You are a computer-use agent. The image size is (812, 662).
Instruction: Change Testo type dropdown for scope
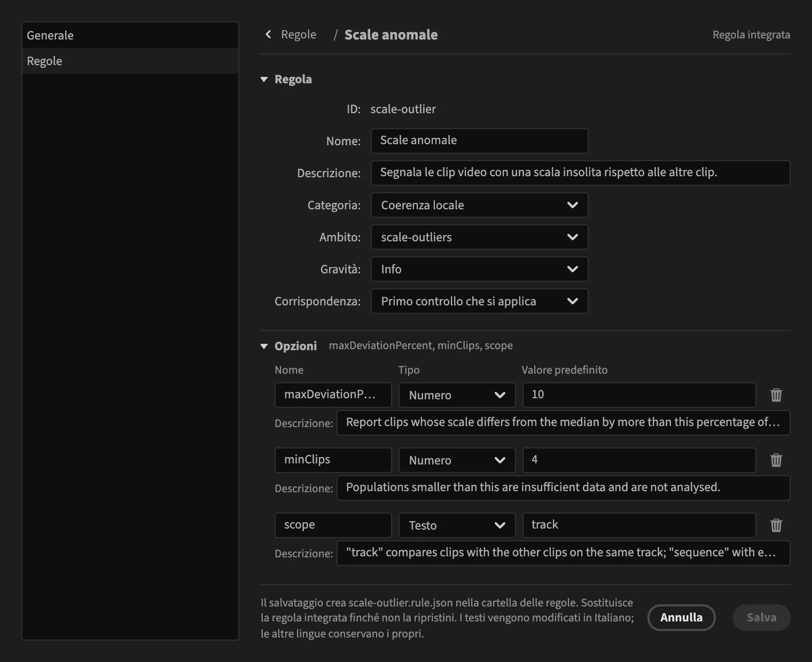click(457, 525)
